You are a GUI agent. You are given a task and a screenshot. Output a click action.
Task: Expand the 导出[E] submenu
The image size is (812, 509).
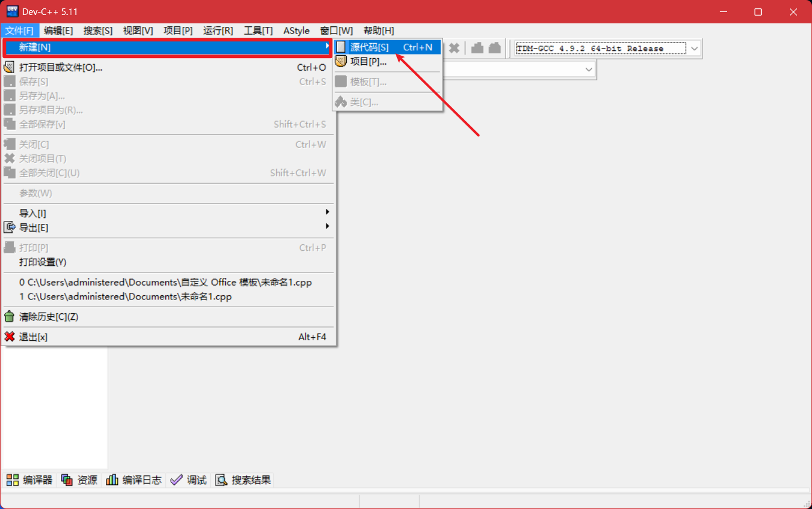(x=168, y=228)
